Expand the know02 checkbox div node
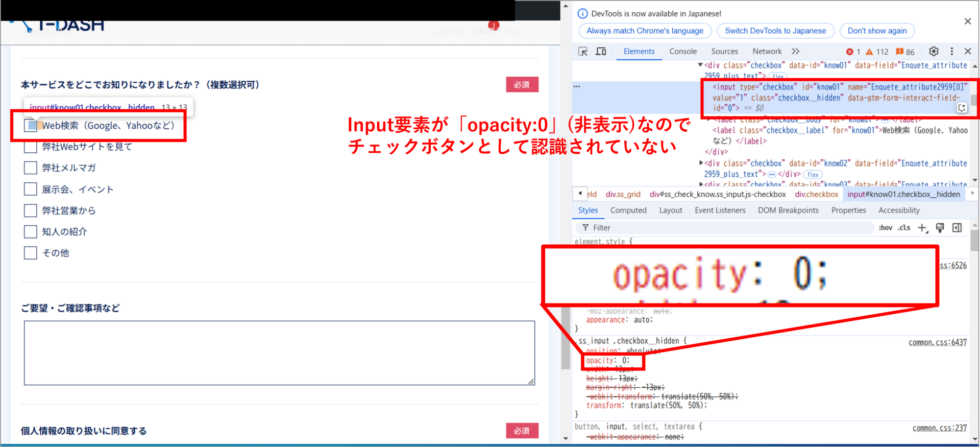This screenshot has width=980, height=447. 701,163
